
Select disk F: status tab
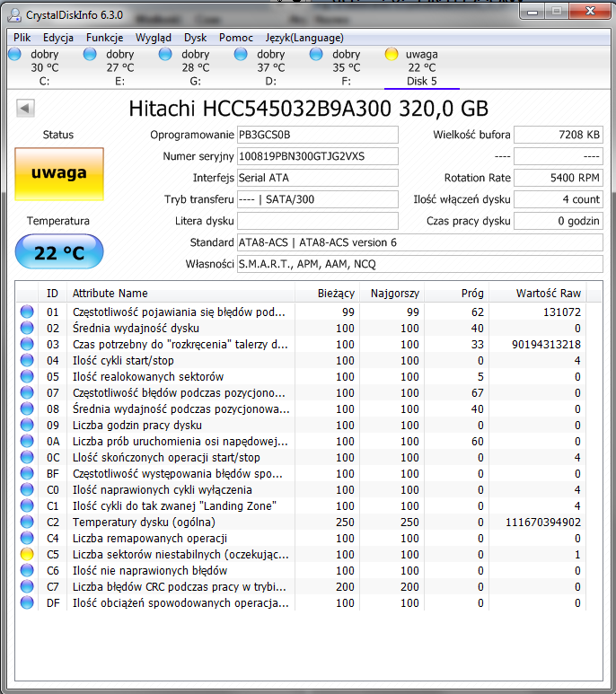(346, 67)
